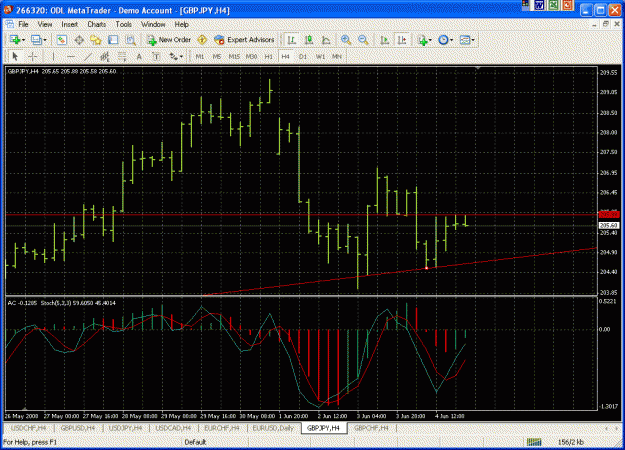The image size is (625, 450).
Task: Open the View menu
Action: coord(45,24)
